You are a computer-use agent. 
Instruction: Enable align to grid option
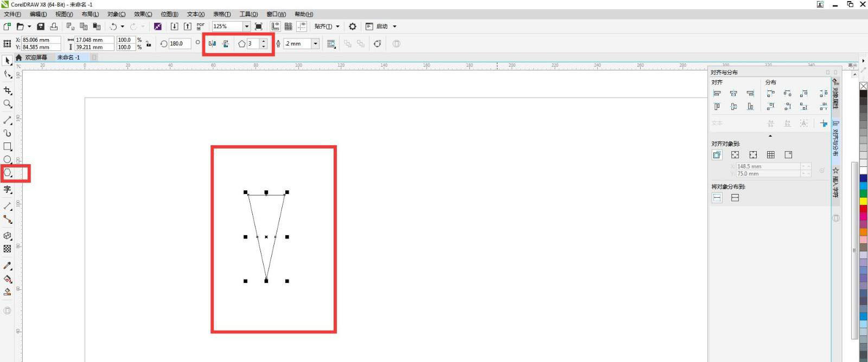(770, 155)
